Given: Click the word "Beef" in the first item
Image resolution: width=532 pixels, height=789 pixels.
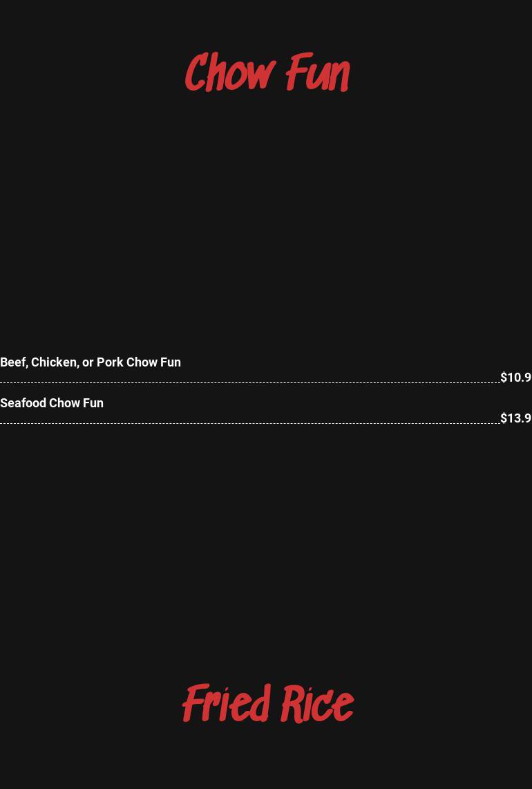Looking at the screenshot, I should click(12, 362).
